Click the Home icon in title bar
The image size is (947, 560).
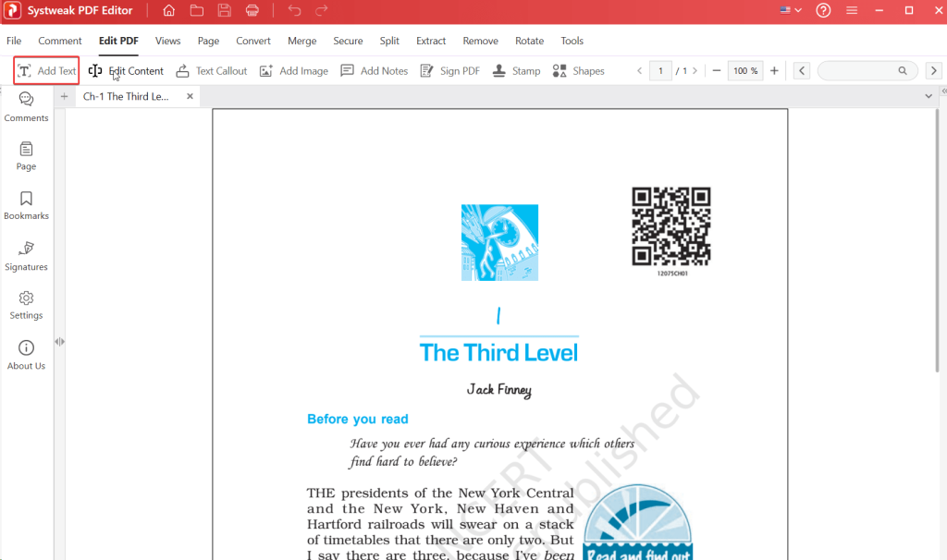(x=168, y=11)
